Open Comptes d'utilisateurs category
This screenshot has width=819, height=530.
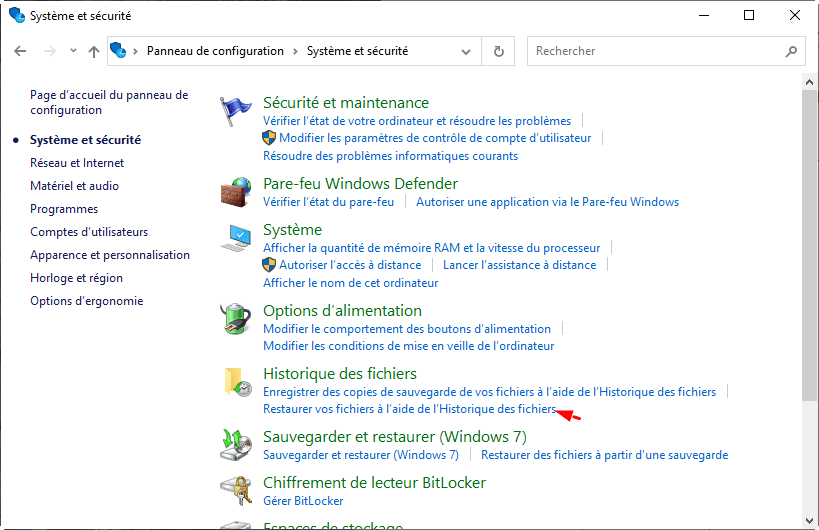pos(89,232)
